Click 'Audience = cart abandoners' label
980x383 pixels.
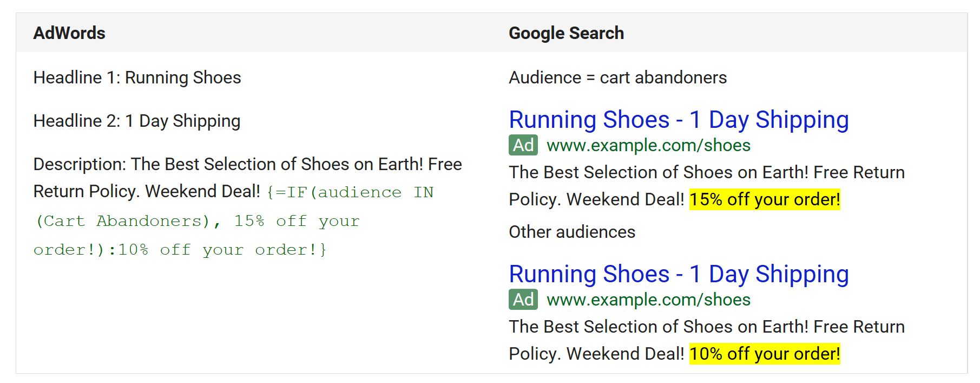click(617, 77)
